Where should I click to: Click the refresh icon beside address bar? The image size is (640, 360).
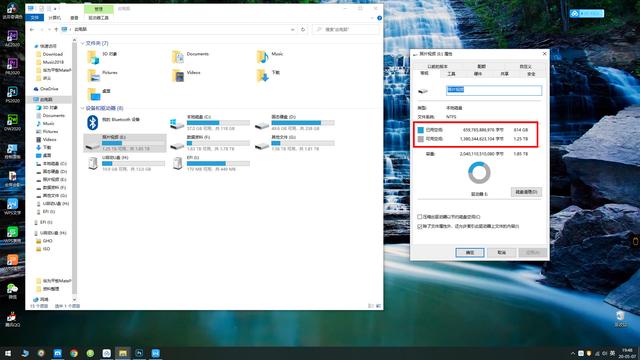coord(303,29)
